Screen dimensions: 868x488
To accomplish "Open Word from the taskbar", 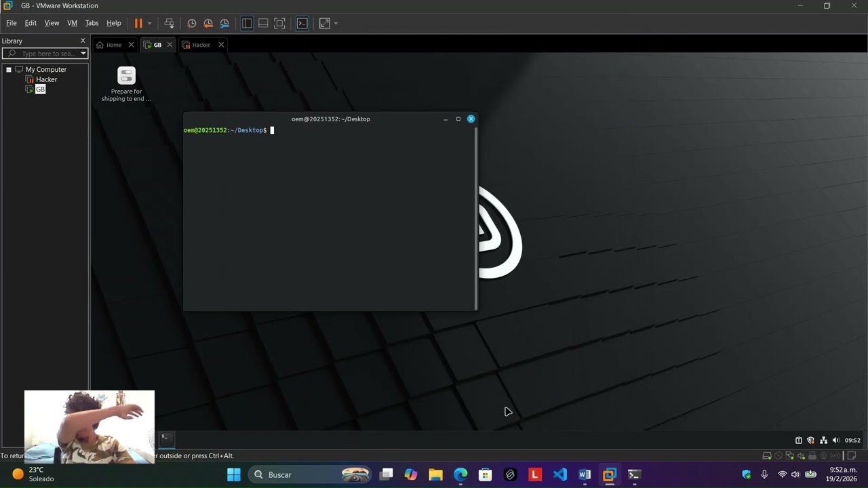I will tap(585, 474).
